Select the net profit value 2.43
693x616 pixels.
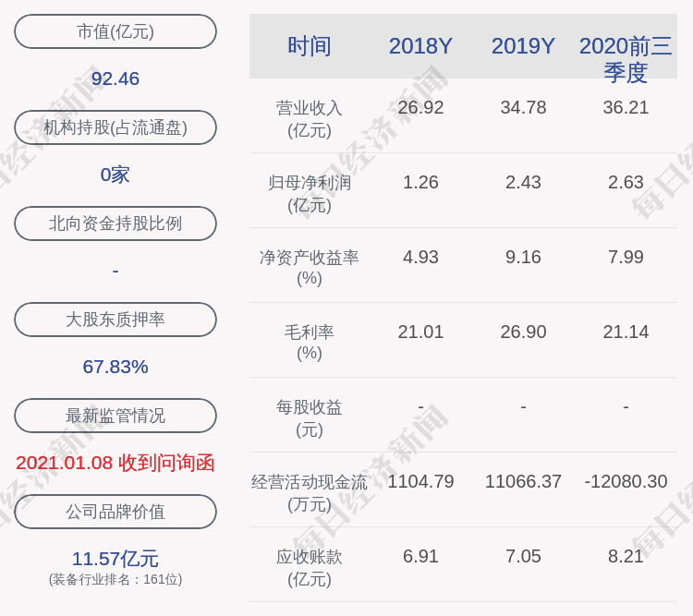pyautogui.click(x=523, y=182)
